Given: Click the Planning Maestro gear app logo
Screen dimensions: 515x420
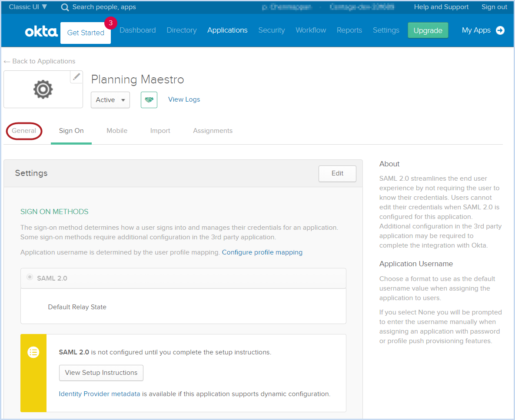Looking at the screenshot, I should (x=43, y=89).
